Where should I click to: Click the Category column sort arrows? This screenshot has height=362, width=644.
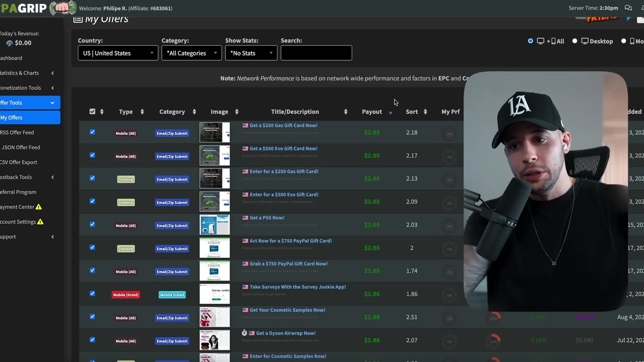point(194,112)
